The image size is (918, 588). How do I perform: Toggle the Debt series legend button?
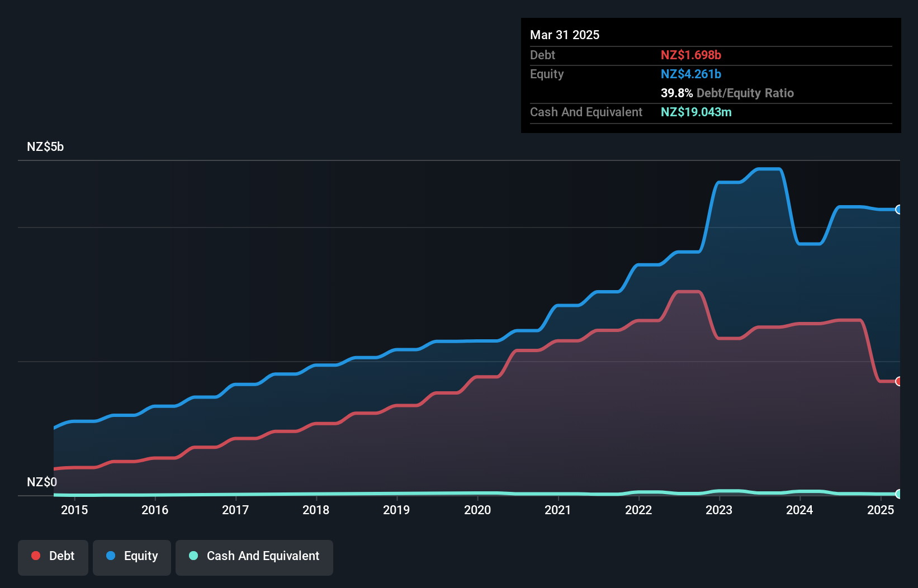(x=53, y=557)
